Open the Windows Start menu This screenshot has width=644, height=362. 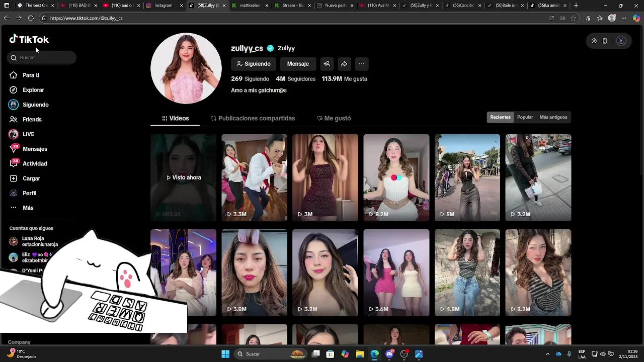[x=225, y=354]
